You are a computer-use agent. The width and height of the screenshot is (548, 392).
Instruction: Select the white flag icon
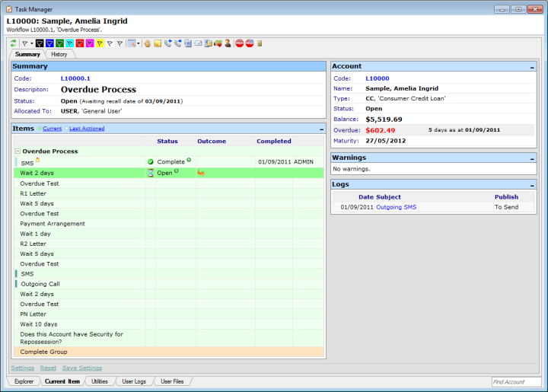click(110, 43)
